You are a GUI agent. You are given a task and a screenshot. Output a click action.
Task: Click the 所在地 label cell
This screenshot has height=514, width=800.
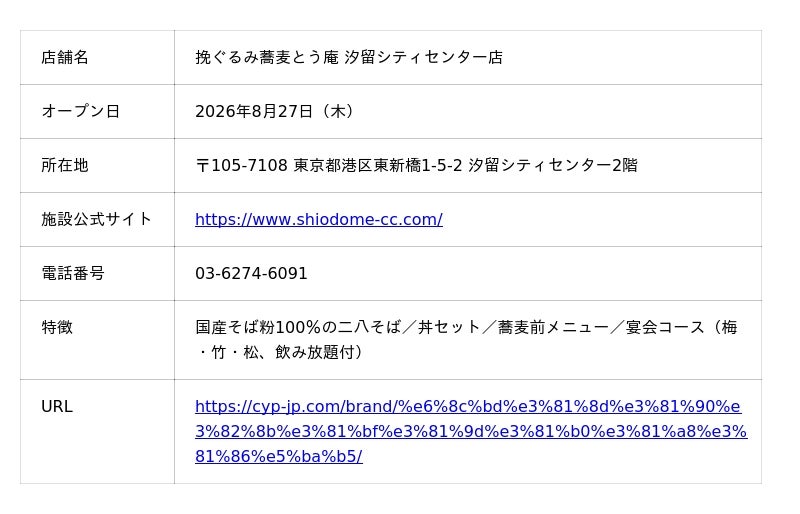[x=97, y=165]
